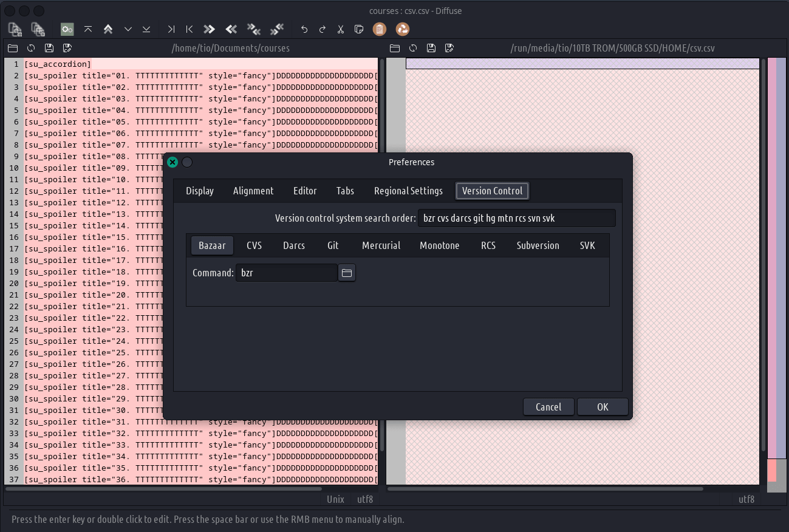Image resolution: width=789 pixels, height=532 pixels.
Task: Click line 1 text [su_accordion]
Action: [58, 64]
